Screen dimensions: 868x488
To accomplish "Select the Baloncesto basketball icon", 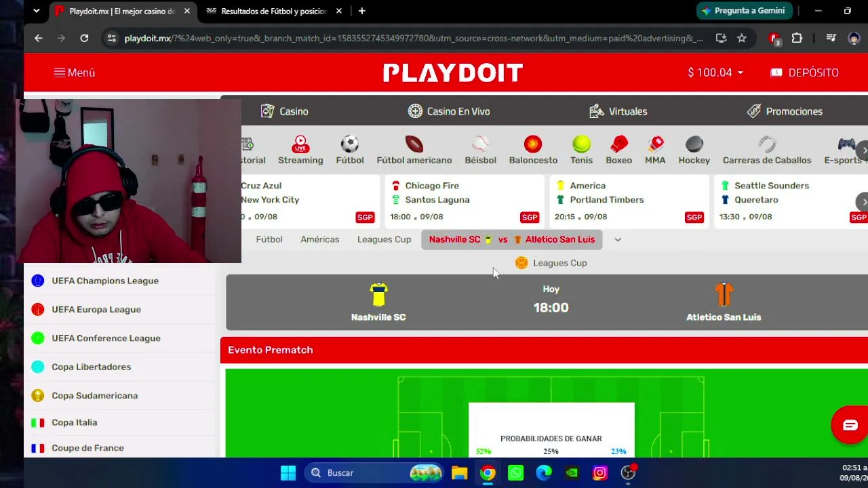I will pyautogui.click(x=533, y=144).
